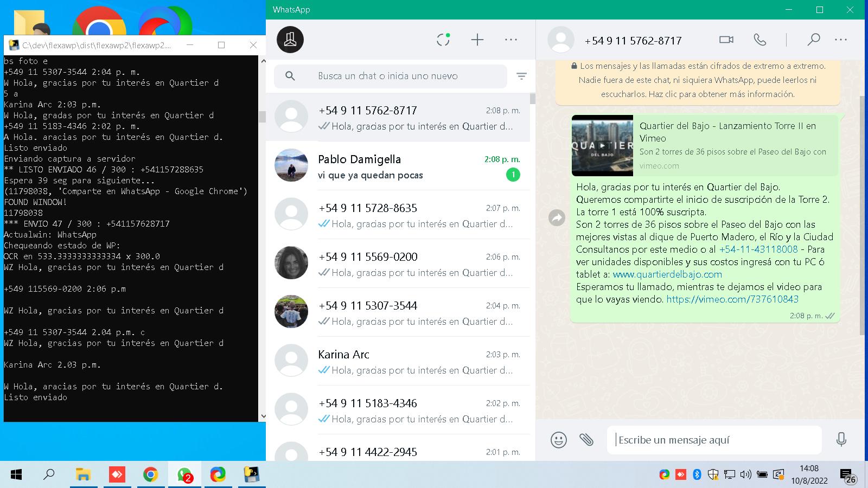868x488 pixels.
Task: Open link www.quartierdelbajo.com
Action: tap(667, 274)
